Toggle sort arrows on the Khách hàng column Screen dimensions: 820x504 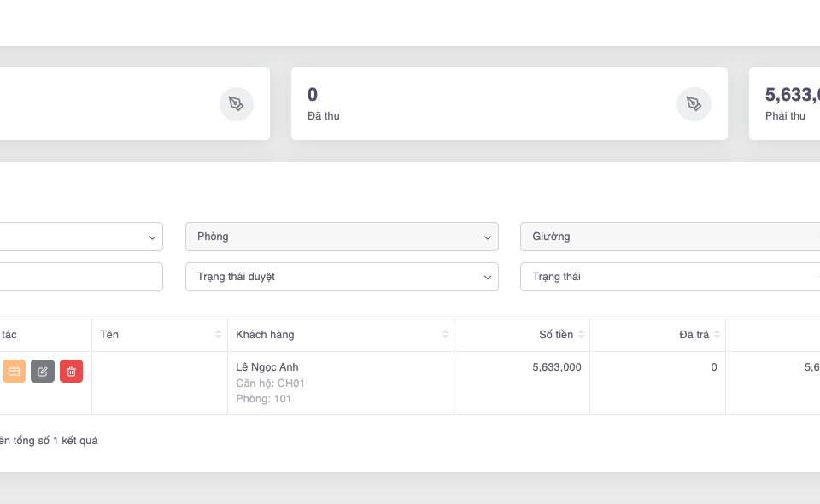pyautogui.click(x=445, y=335)
